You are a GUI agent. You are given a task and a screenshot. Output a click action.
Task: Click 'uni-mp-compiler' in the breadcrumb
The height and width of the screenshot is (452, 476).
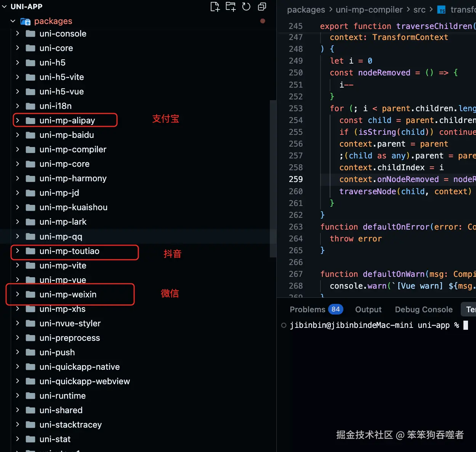tap(369, 10)
